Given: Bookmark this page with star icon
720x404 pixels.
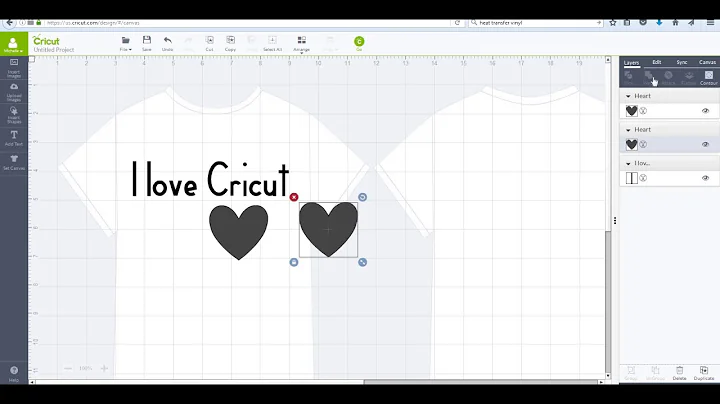Looking at the screenshot, I should pyautogui.click(x=613, y=22).
